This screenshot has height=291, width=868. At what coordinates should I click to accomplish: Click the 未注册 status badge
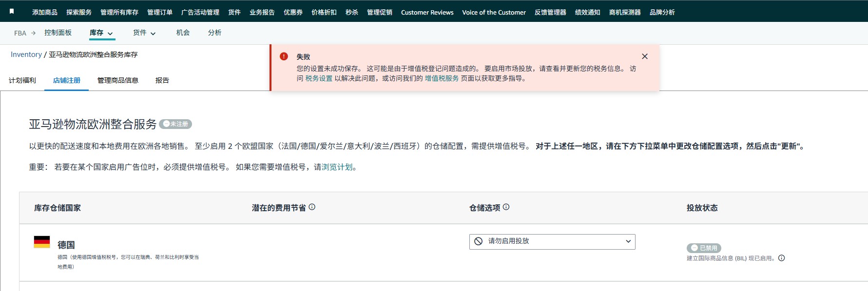pos(175,124)
